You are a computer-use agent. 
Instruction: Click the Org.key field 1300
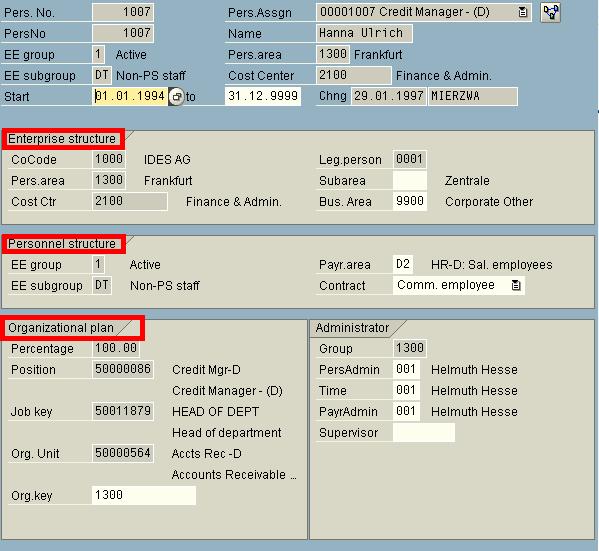coord(144,495)
